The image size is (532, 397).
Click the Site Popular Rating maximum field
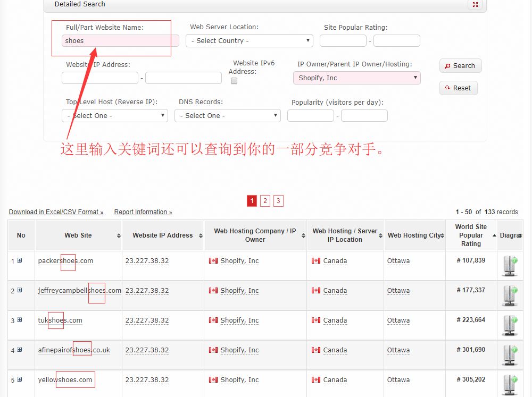397,41
